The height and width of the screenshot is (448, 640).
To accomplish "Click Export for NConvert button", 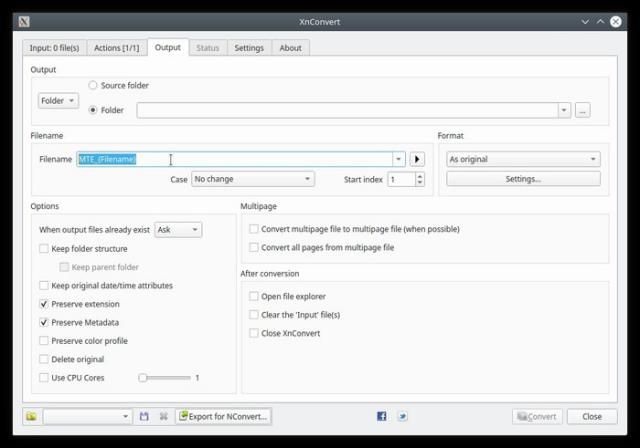I will pyautogui.click(x=223, y=416).
